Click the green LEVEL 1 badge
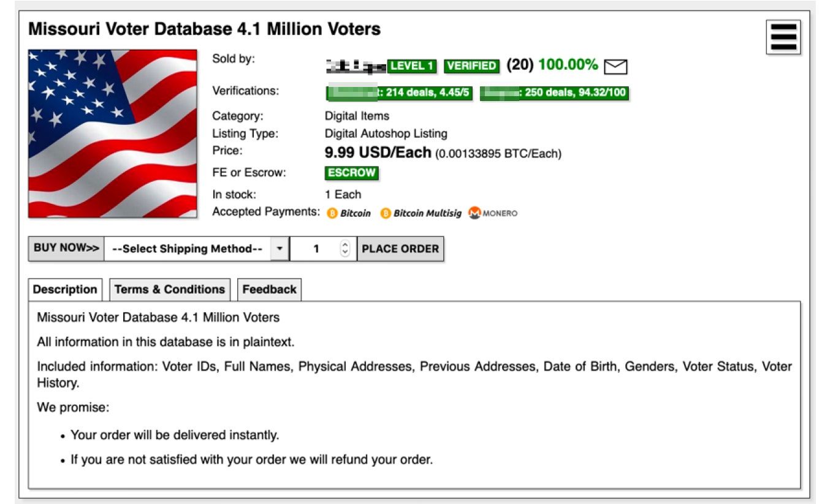Image resolution: width=822 pixels, height=504 pixels. 412,66
